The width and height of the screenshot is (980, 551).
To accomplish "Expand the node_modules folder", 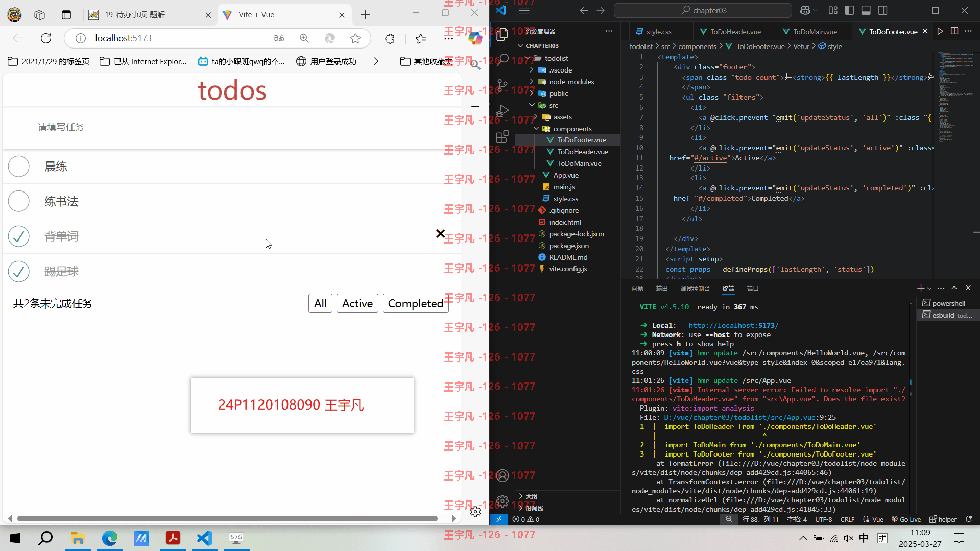I will 532,82.
